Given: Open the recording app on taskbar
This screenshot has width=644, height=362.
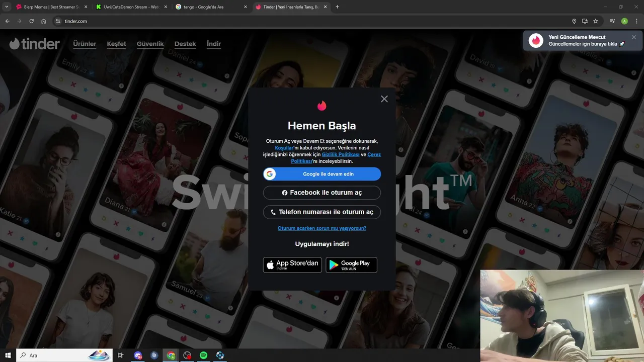Looking at the screenshot, I should click(187, 355).
